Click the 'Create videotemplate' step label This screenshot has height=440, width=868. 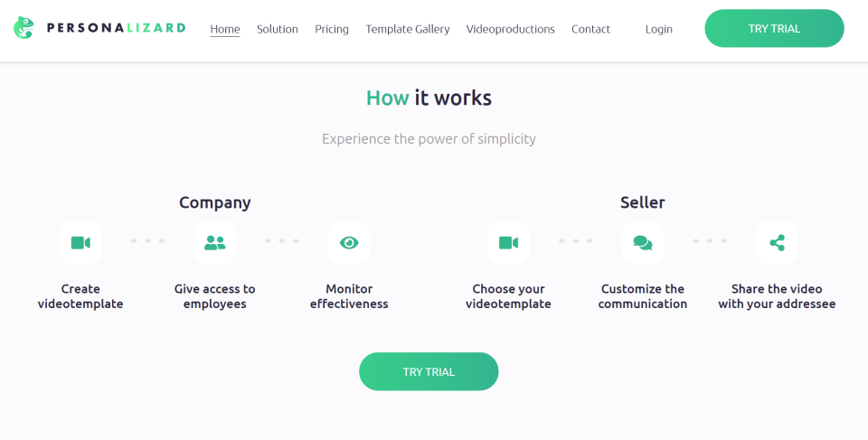(x=80, y=296)
